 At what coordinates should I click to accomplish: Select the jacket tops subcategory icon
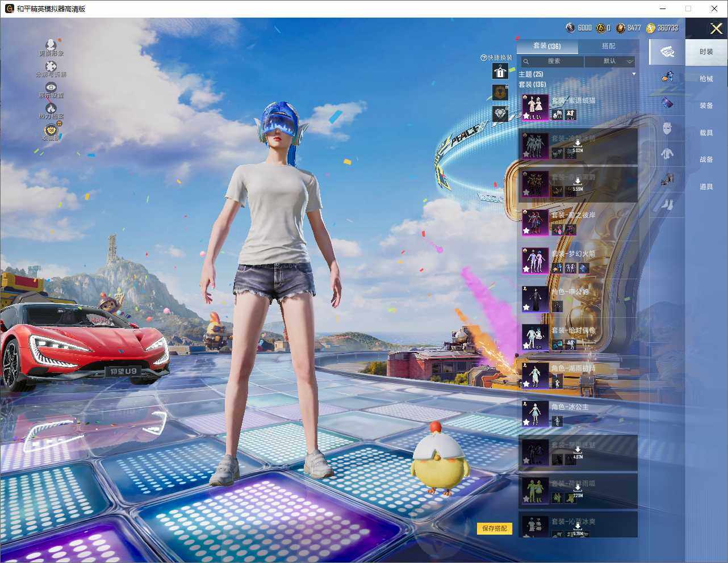(x=667, y=154)
